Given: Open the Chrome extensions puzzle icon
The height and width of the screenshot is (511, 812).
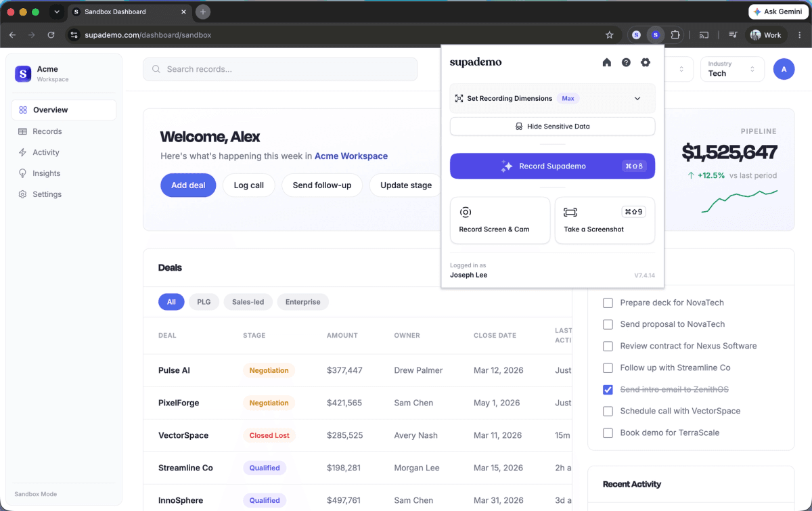Looking at the screenshot, I should click(x=675, y=35).
